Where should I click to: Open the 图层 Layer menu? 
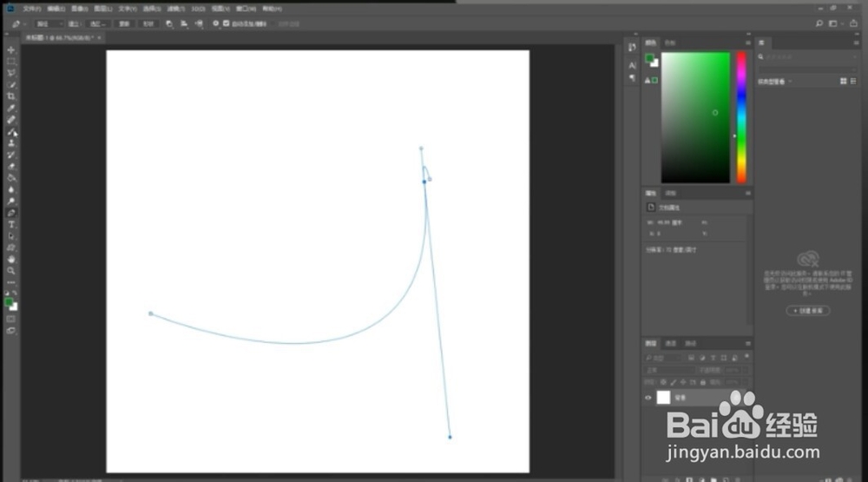(x=103, y=9)
